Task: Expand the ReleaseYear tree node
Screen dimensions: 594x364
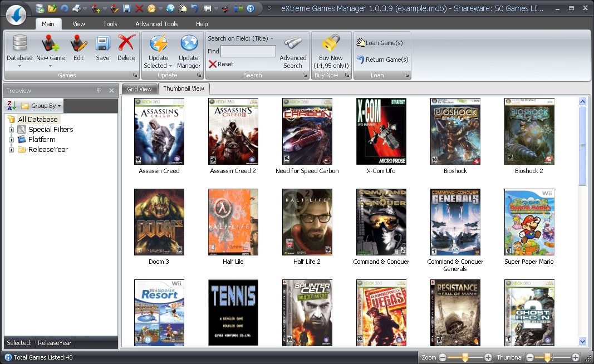Action: pos(11,150)
